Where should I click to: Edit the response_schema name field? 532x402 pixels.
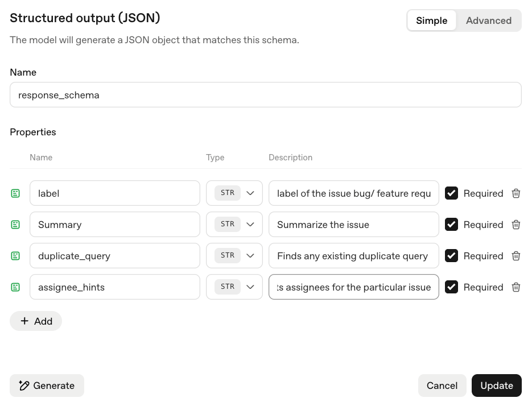point(266,95)
